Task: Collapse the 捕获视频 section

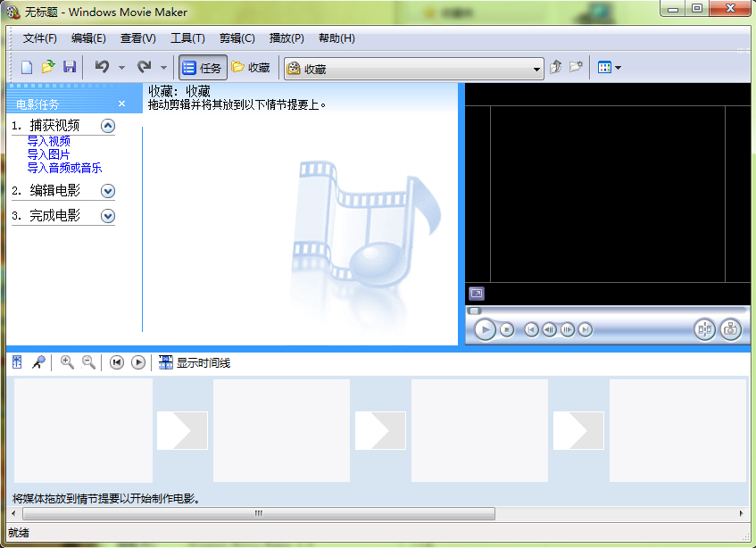Action: (109, 125)
